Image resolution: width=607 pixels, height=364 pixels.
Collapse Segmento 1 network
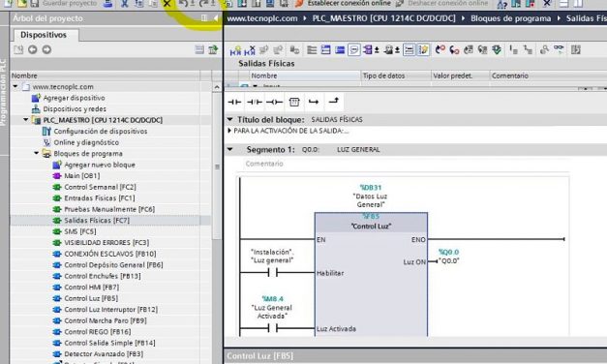click(230, 149)
